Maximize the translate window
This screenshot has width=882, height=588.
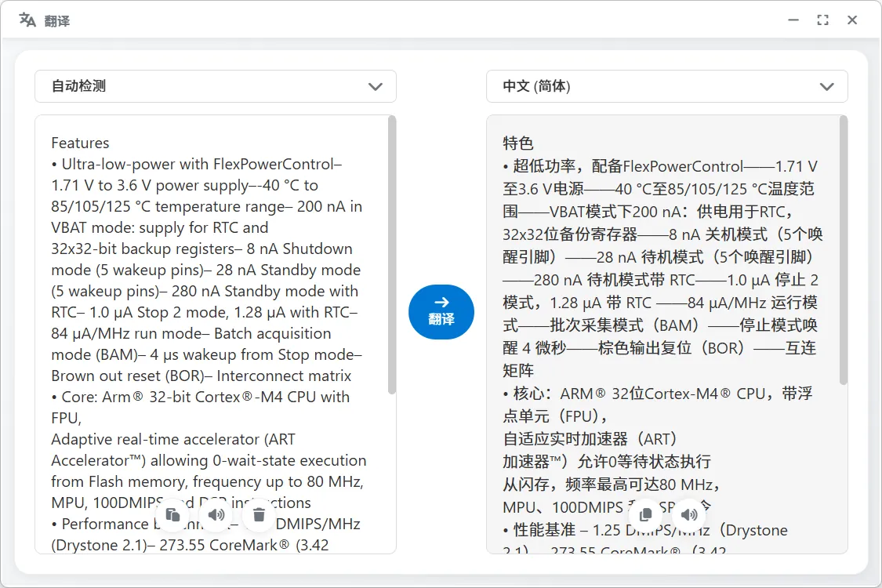pyautogui.click(x=823, y=20)
